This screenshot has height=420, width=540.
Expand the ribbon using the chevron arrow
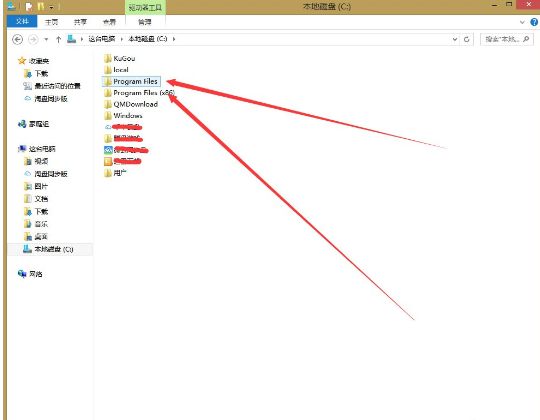[x=522, y=22]
